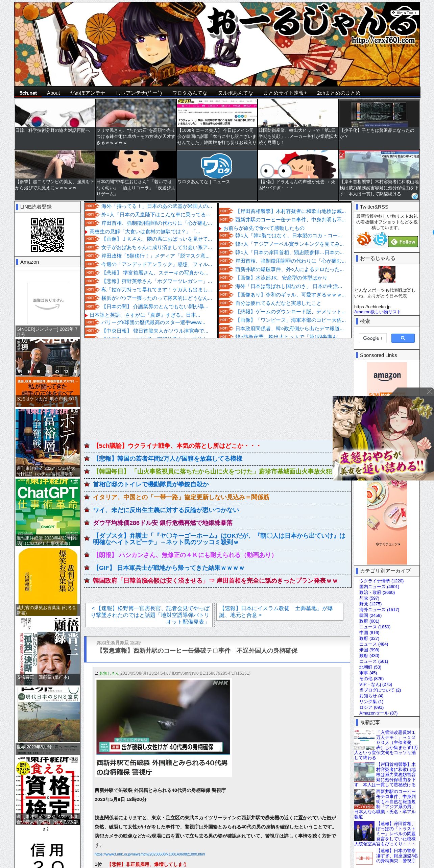This screenshot has width=434, height=868.
Task: Click the green Follow button
Action: tap(403, 242)
